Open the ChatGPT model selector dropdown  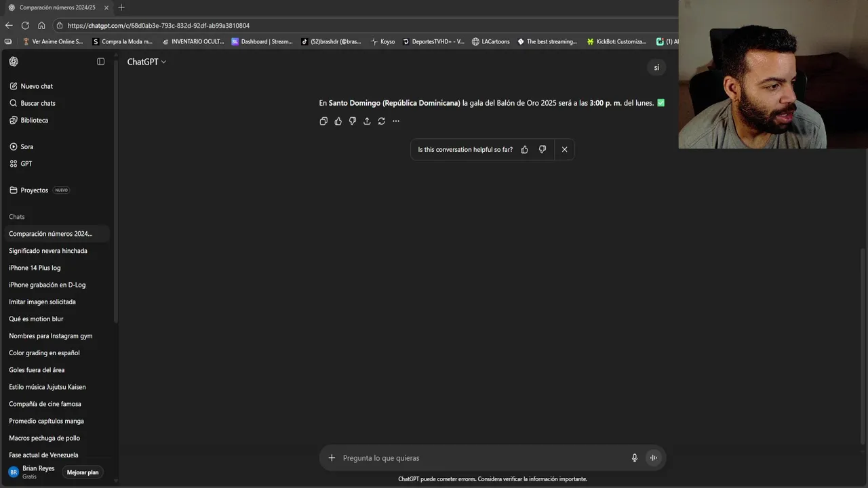[x=146, y=62]
